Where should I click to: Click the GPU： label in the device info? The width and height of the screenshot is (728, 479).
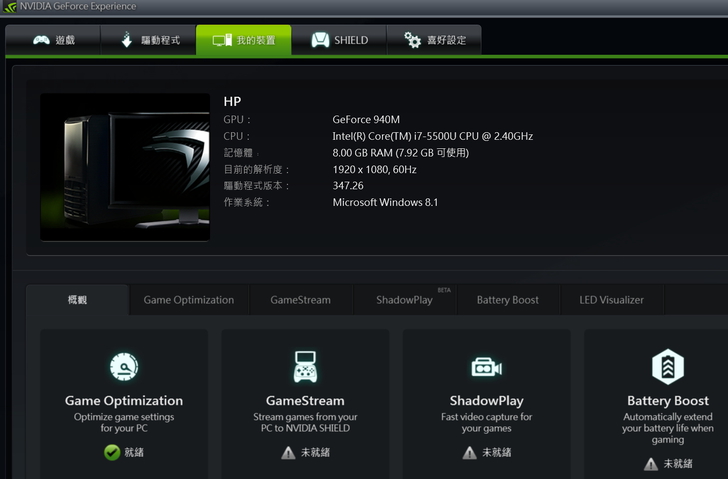[x=237, y=120]
